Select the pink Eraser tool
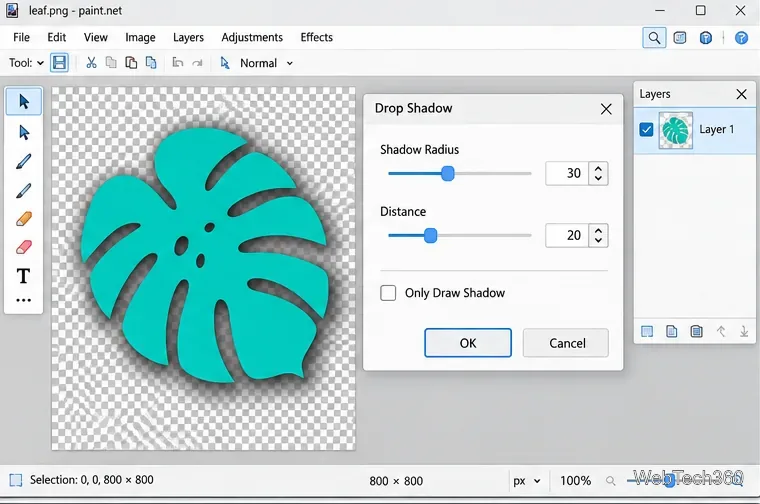The width and height of the screenshot is (760, 504). pos(24,247)
